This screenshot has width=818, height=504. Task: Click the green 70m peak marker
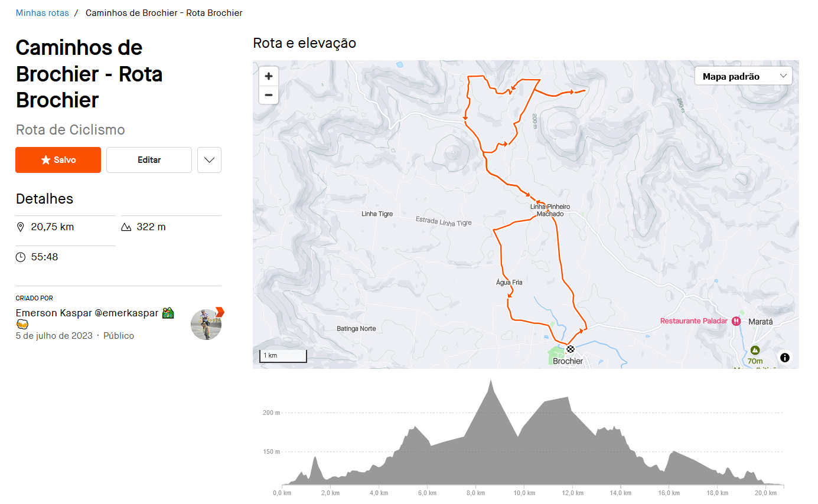point(755,350)
